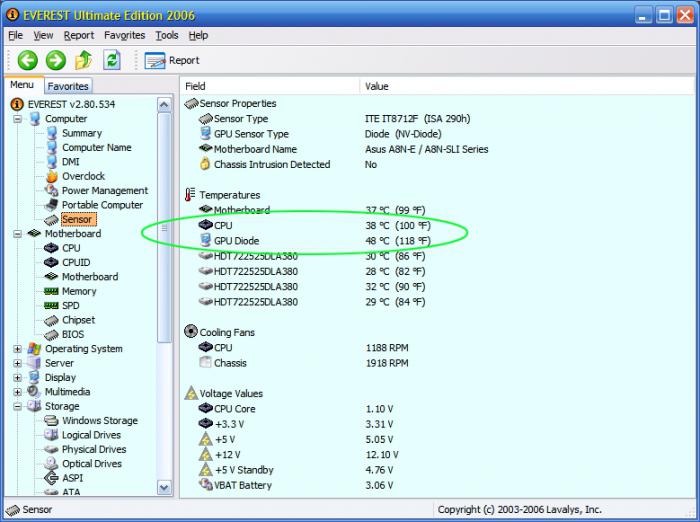Viewport: 700px width, 522px height.
Task: Click the tree scrollbar up arrow
Action: pyautogui.click(x=164, y=105)
